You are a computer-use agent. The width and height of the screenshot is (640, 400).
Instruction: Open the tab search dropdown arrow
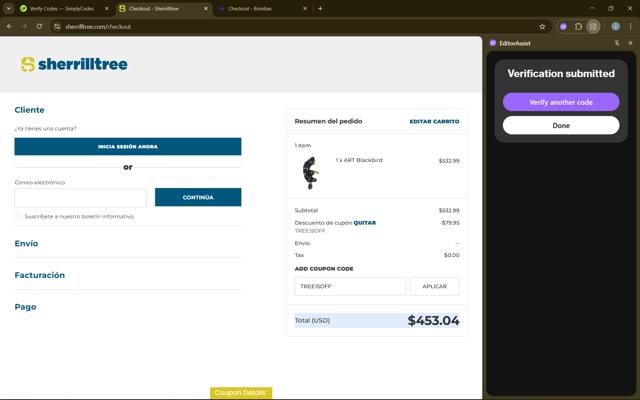tap(8, 8)
